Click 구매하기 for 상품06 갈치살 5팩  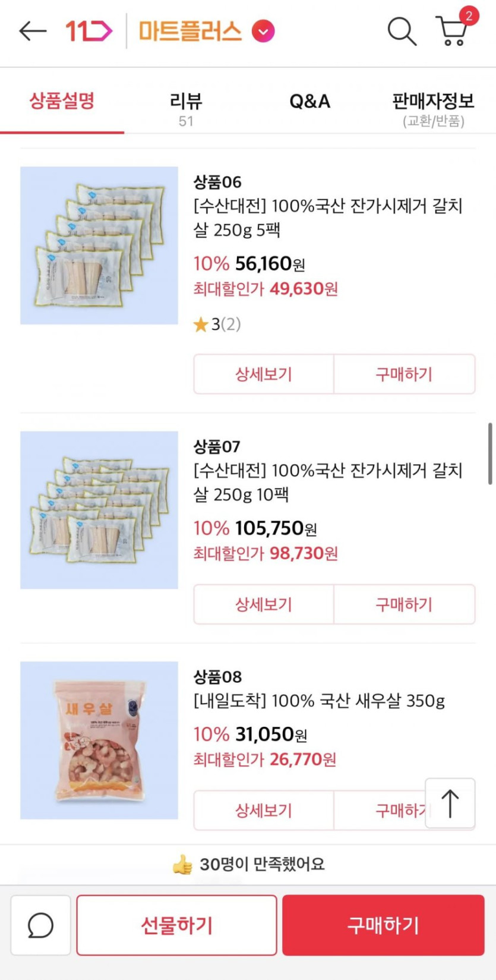point(404,374)
